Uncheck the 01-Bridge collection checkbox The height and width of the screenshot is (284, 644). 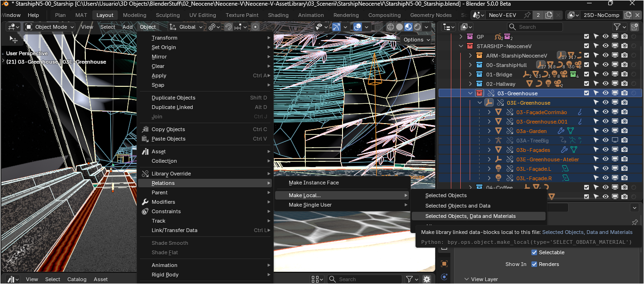coord(587,75)
